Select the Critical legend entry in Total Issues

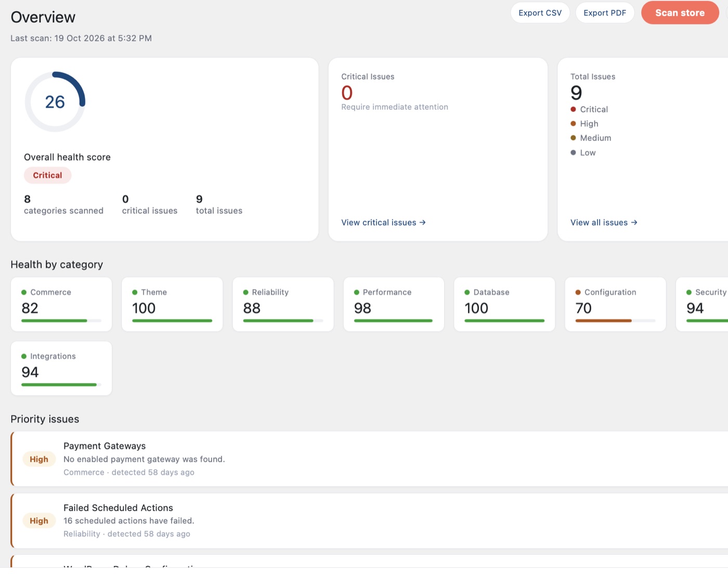point(589,109)
